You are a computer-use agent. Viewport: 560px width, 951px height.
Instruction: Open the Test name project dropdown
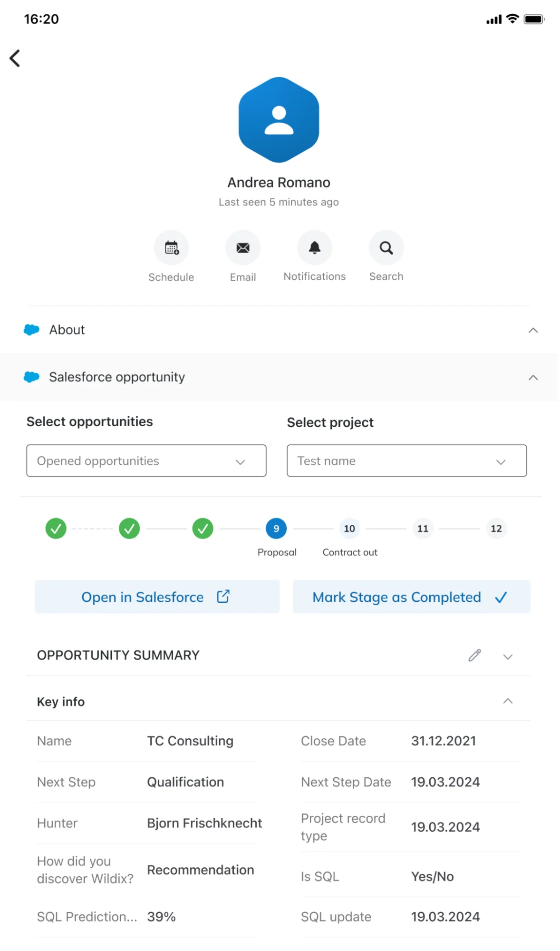pyautogui.click(x=407, y=461)
